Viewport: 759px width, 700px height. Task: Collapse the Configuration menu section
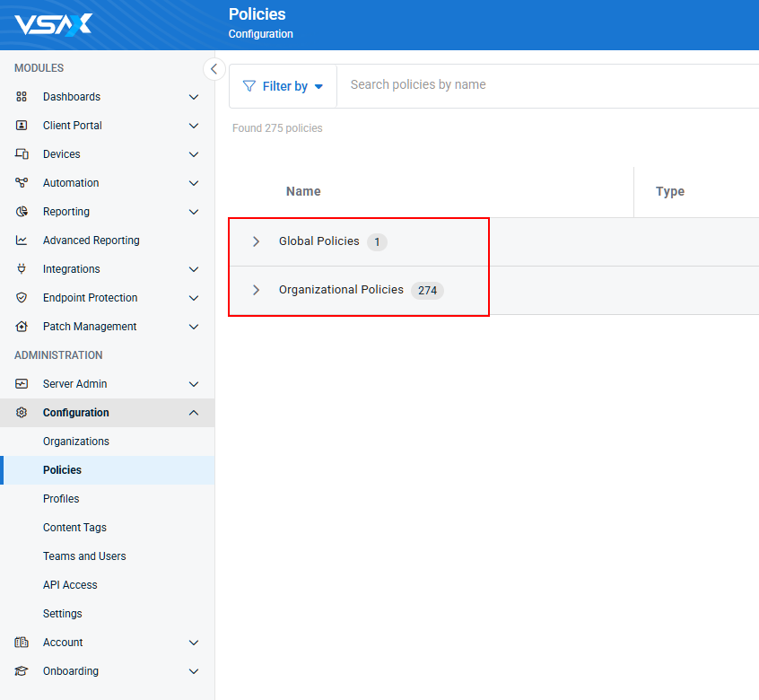(x=194, y=413)
